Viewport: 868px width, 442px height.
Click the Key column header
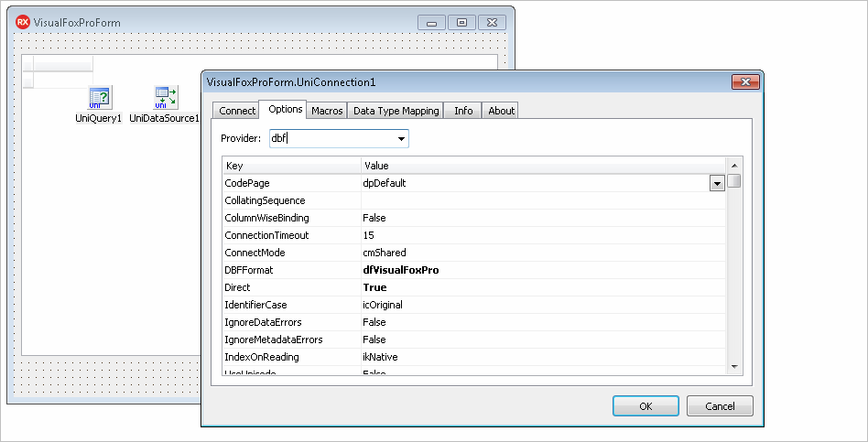point(292,166)
